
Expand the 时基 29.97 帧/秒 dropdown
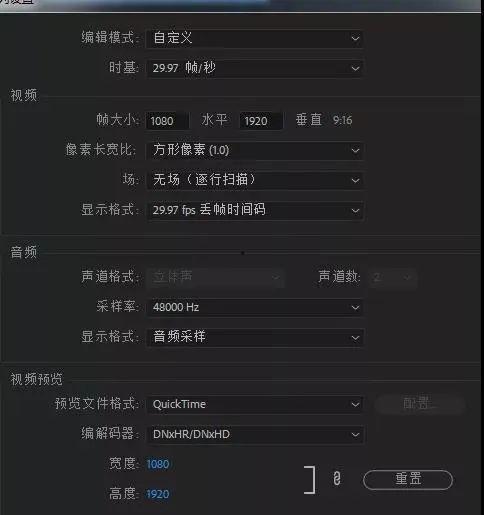[x=255, y=68]
